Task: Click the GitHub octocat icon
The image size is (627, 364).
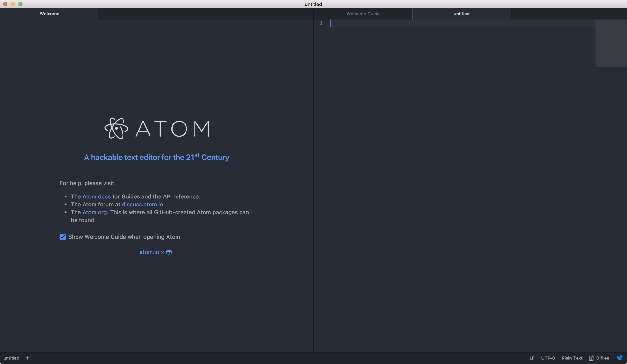Action: pyautogui.click(x=169, y=252)
